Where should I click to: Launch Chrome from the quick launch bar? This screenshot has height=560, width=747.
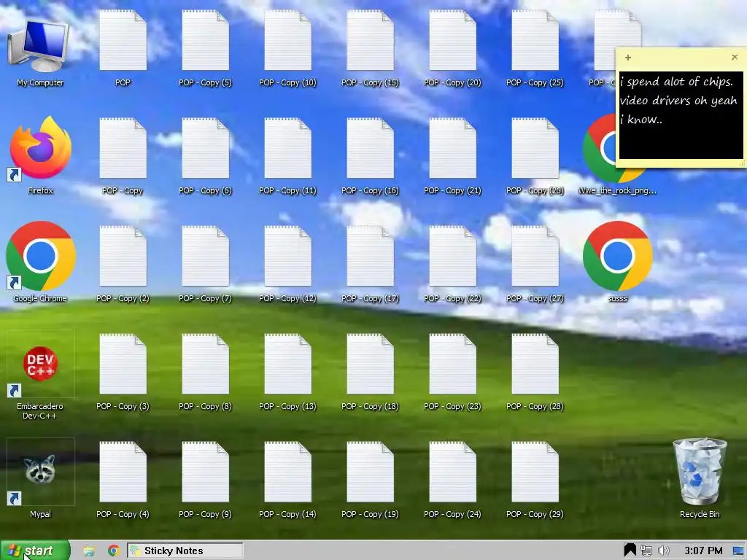coord(113,551)
